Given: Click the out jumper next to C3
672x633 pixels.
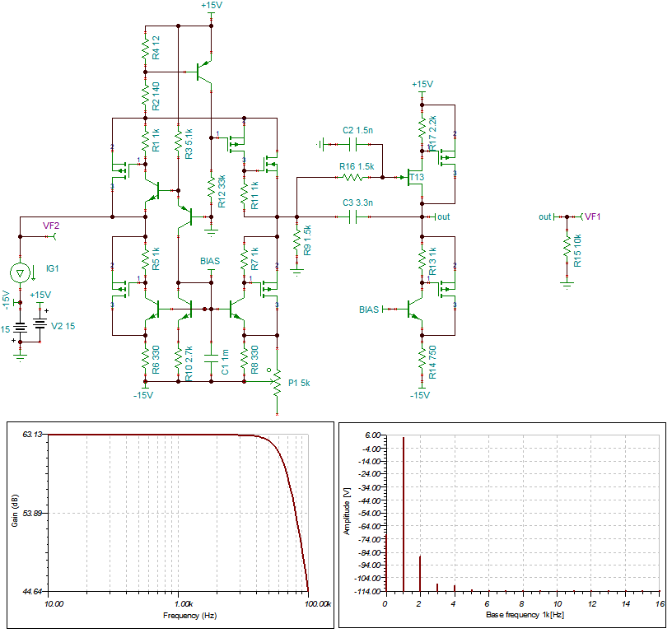Looking at the screenshot, I should (x=444, y=216).
